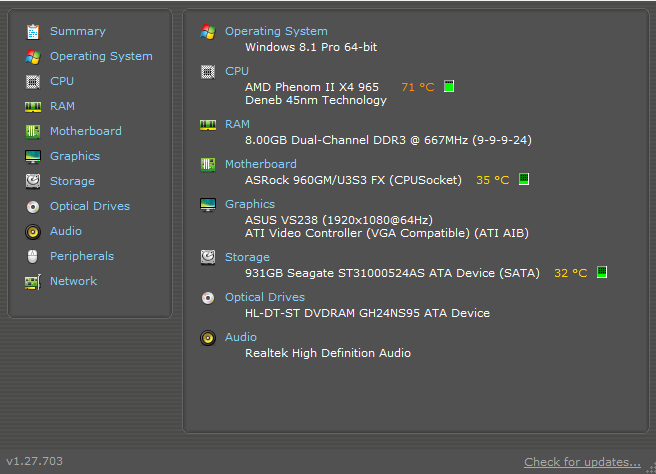This screenshot has height=474, width=656.
Task: Open the Summary section in sidebar
Action: (78, 31)
